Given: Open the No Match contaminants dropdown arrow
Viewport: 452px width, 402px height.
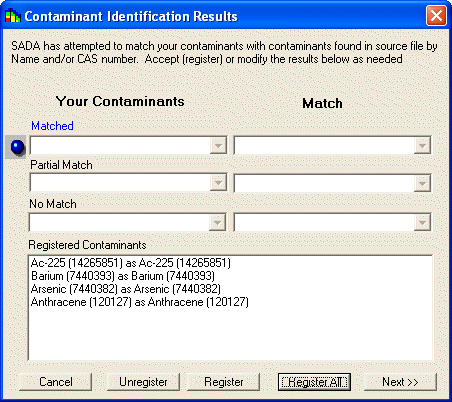Looking at the screenshot, I should pos(218,223).
